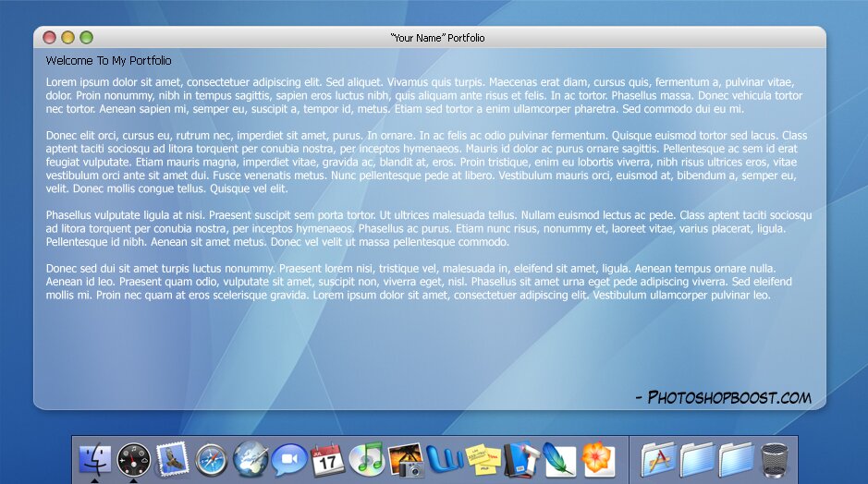
Task: Close the portfolio window with red button
Action: click(x=49, y=38)
